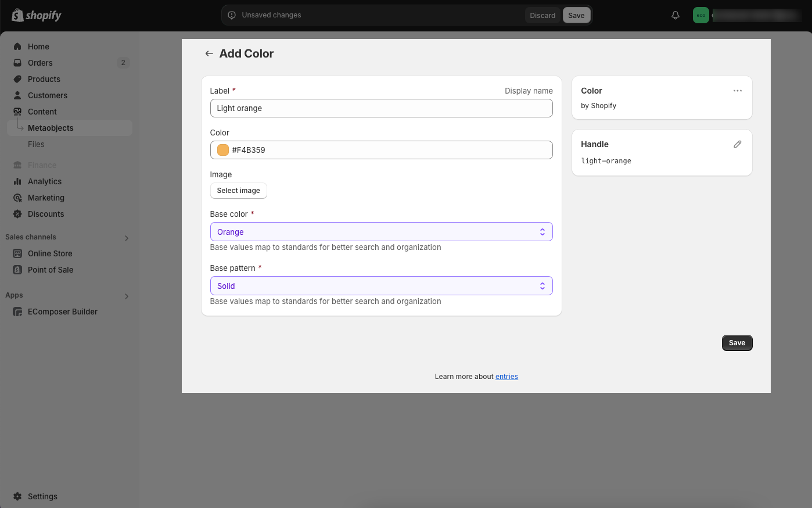Open the Discounts menu label
This screenshot has width=812, height=508.
click(x=46, y=214)
